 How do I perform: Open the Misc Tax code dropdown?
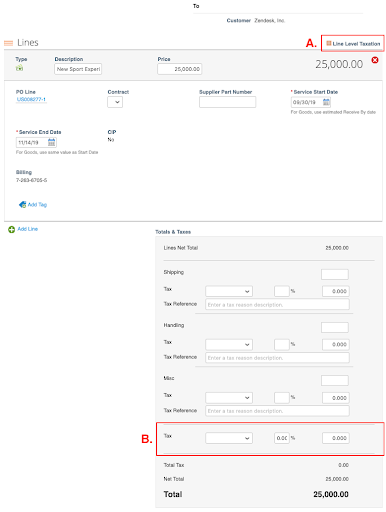[x=229, y=398]
